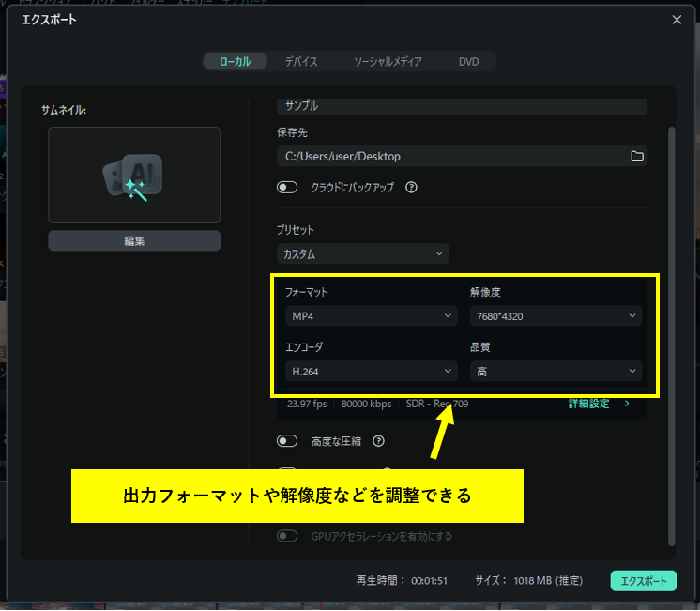
Task: Switch to the デバイス tab
Action: 301,61
